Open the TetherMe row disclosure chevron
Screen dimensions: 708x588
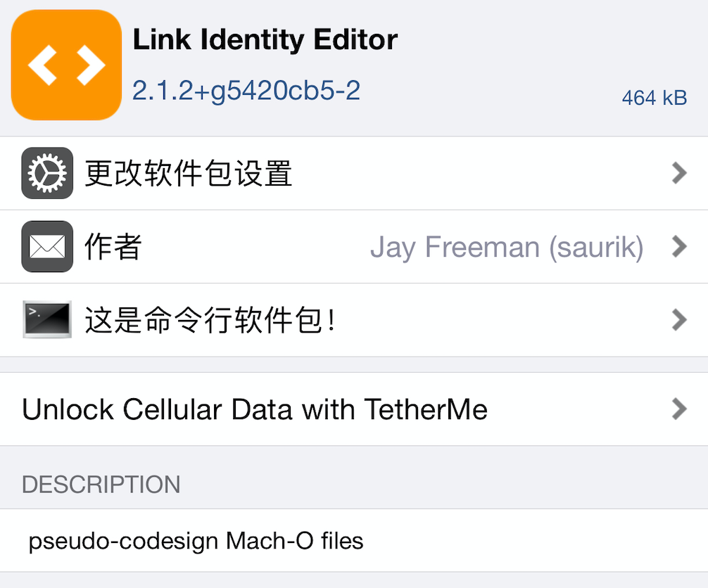click(678, 409)
